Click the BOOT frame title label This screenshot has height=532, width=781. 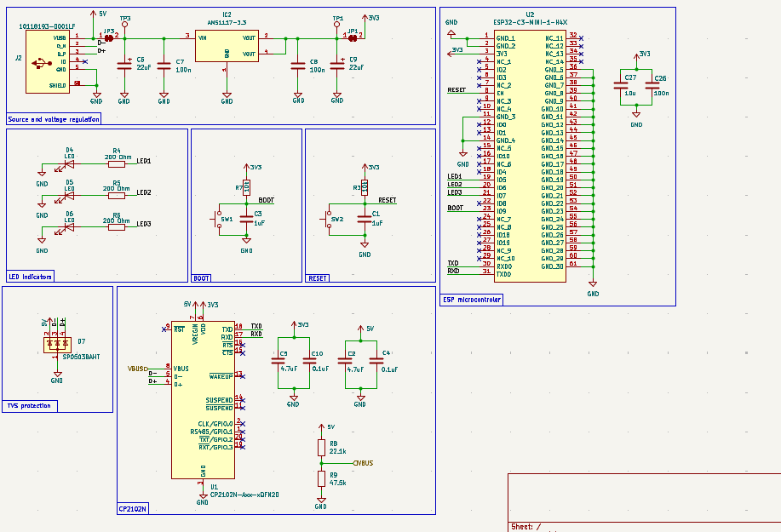pos(201,278)
